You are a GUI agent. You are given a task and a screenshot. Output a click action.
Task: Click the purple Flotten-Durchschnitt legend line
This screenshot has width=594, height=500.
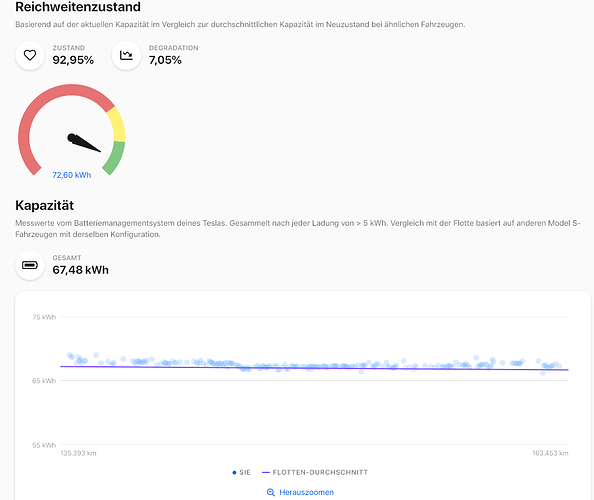(x=266, y=472)
